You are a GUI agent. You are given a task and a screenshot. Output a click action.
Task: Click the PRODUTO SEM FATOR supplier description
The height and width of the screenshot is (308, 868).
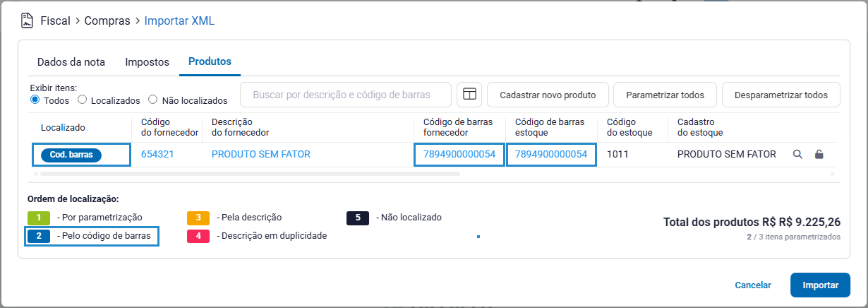(260, 154)
